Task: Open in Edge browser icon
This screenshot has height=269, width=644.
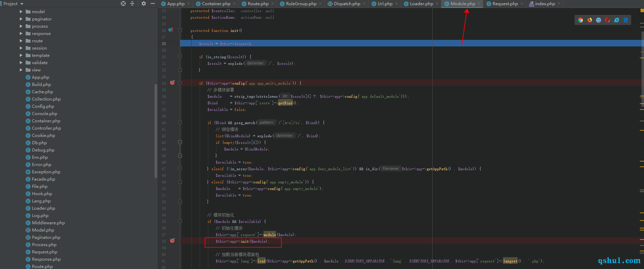Action: (626, 20)
